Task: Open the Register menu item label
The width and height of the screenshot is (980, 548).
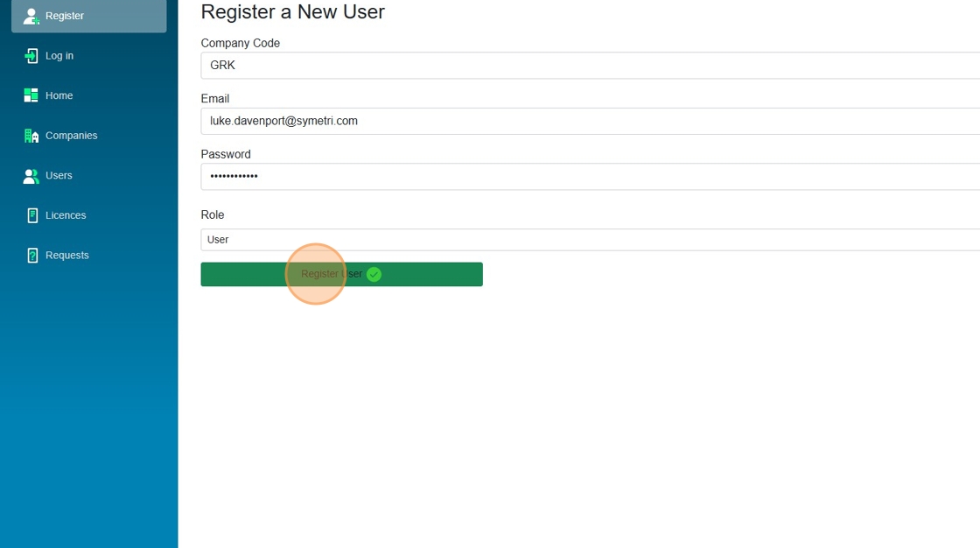Action: coord(65,16)
